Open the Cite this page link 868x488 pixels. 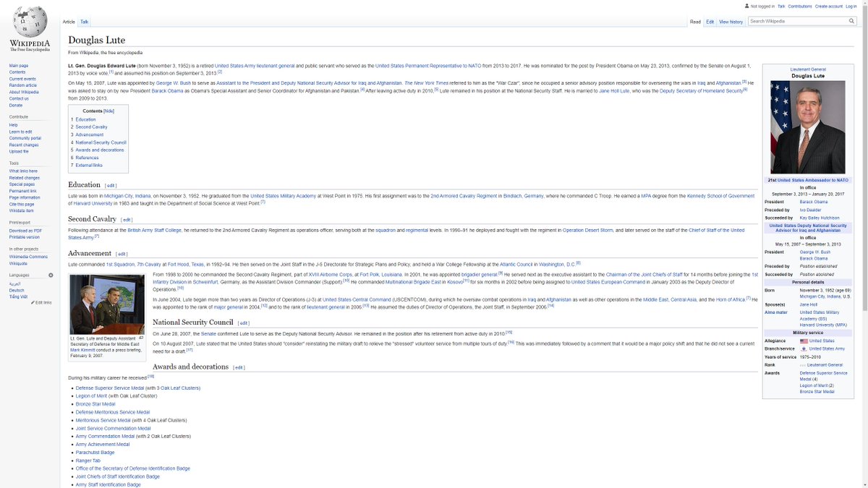[22, 204]
